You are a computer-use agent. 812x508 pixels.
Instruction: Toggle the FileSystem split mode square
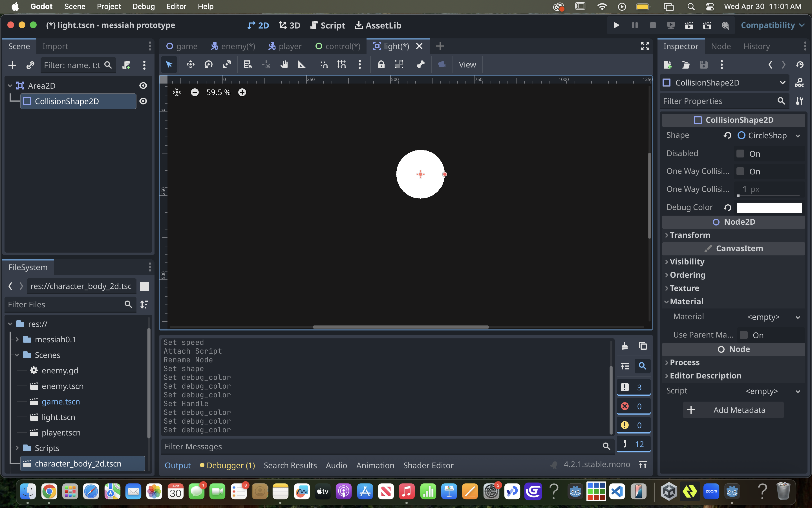[144, 286]
